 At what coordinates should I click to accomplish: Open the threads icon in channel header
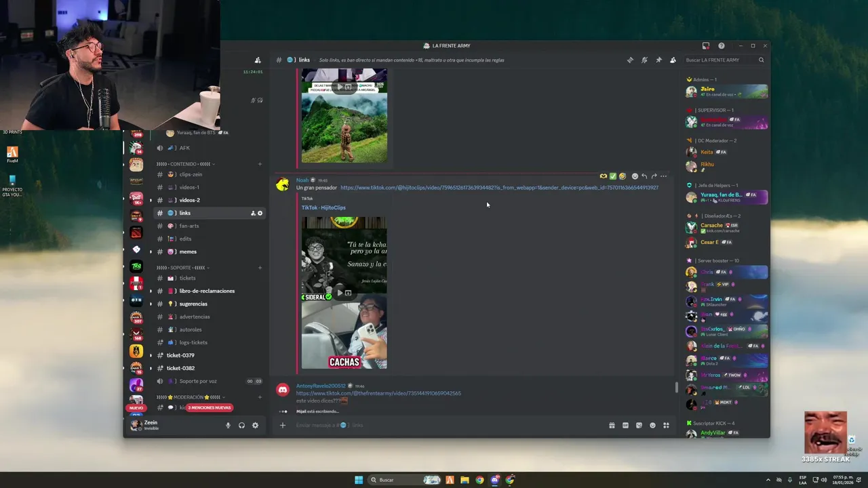(630, 60)
